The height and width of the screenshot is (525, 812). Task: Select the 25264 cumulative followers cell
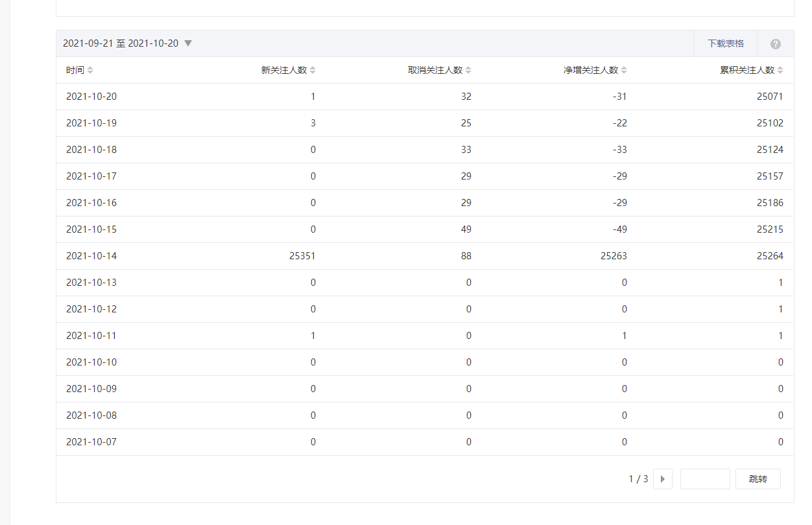(770, 256)
